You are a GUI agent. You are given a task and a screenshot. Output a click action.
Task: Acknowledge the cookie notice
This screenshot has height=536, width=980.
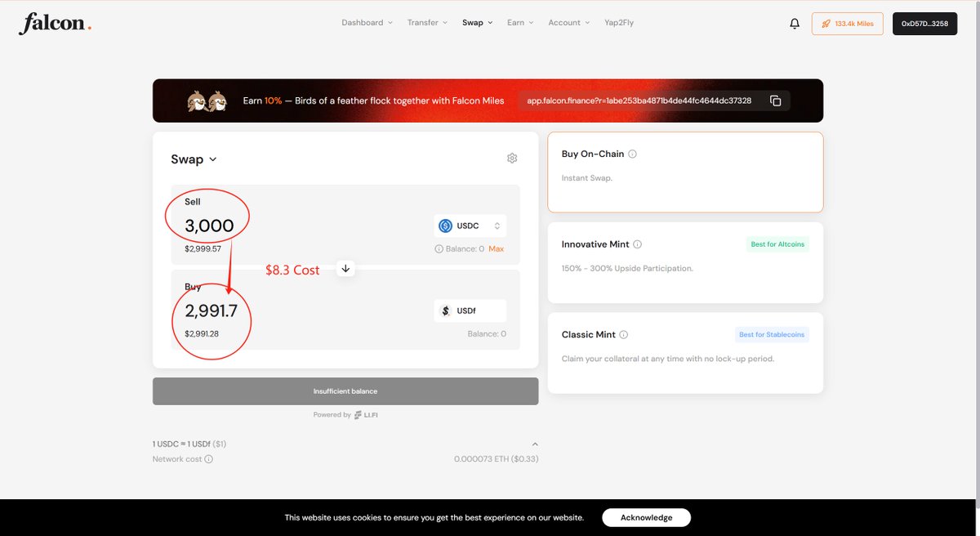click(x=646, y=517)
